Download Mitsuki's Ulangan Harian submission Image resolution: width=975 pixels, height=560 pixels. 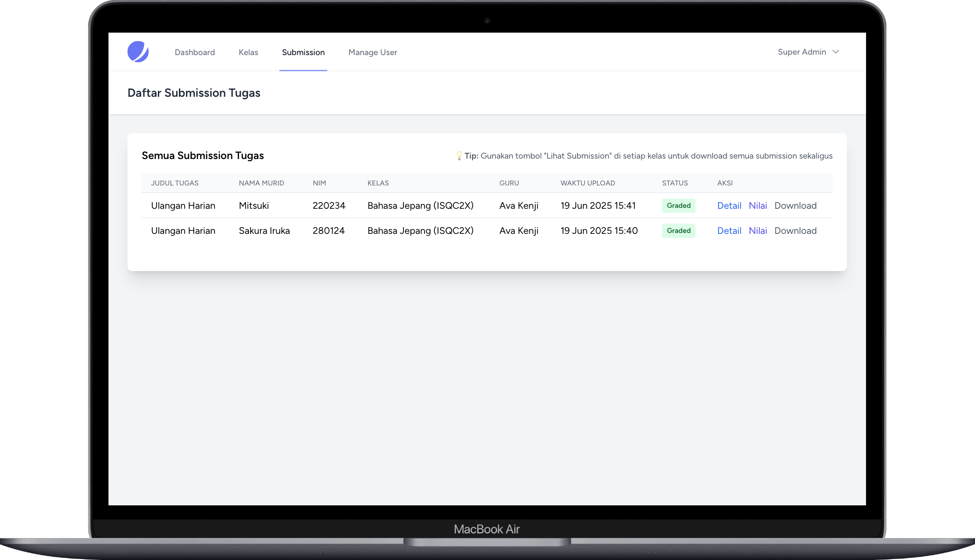(795, 206)
